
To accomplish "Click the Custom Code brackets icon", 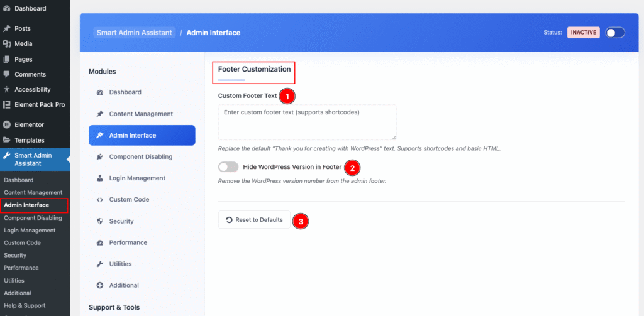I will click(99, 199).
